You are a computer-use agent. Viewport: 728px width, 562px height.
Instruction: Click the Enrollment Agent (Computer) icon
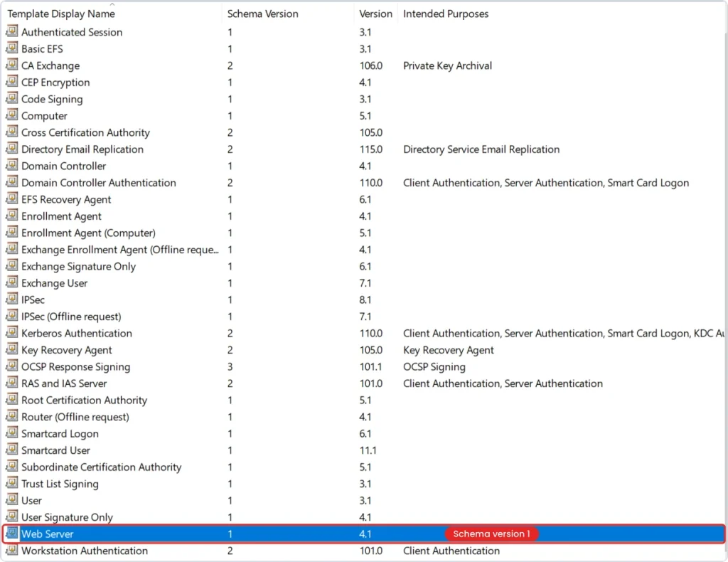pyautogui.click(x=11, y=232)
